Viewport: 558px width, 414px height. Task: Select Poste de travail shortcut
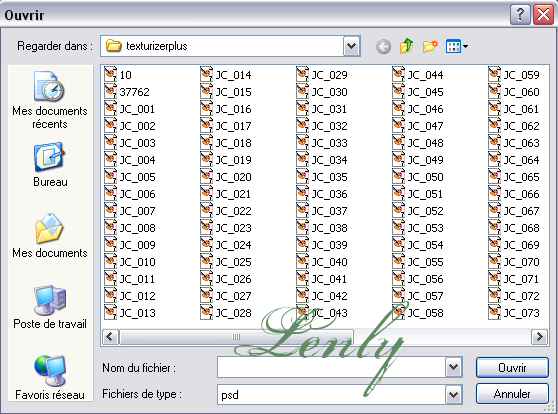[49, 307]
